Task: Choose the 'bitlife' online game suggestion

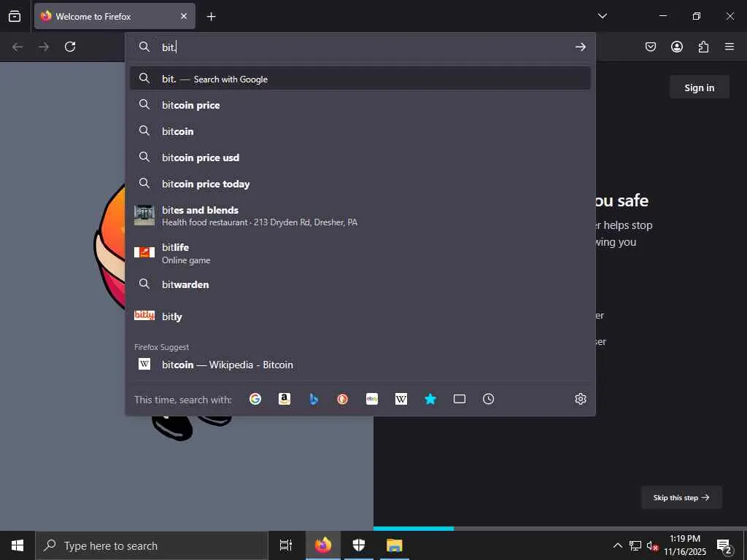Action: [x=360, y=253]
